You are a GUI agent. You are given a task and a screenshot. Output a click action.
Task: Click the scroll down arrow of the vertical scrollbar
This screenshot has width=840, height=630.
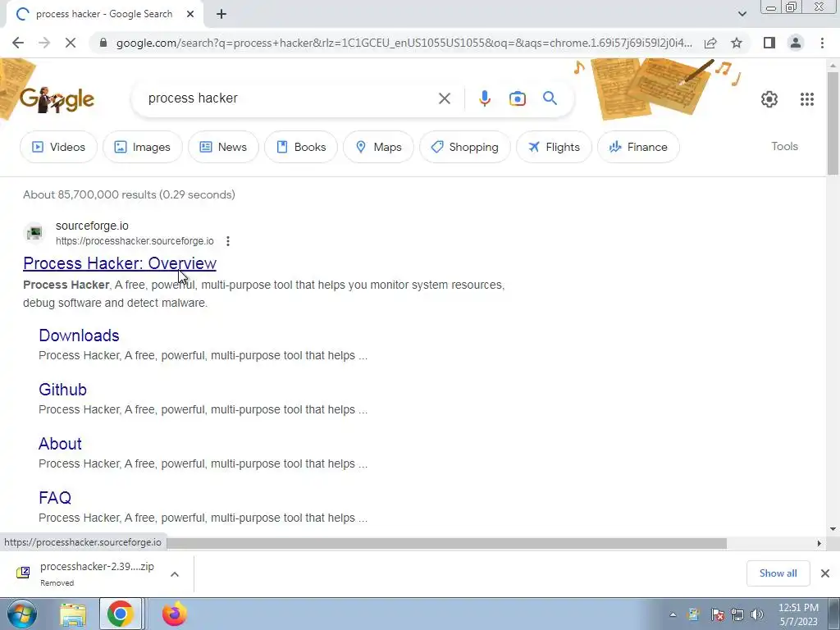pos(833,529)
